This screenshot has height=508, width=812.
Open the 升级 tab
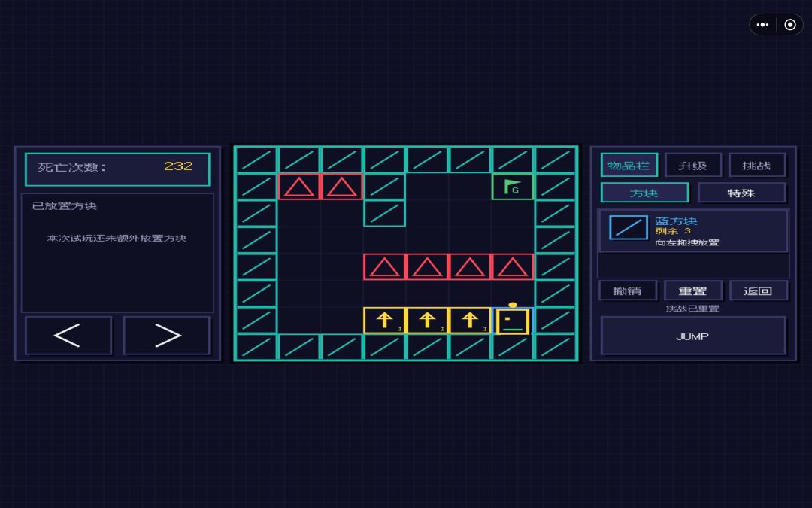(x=693, y=166)
